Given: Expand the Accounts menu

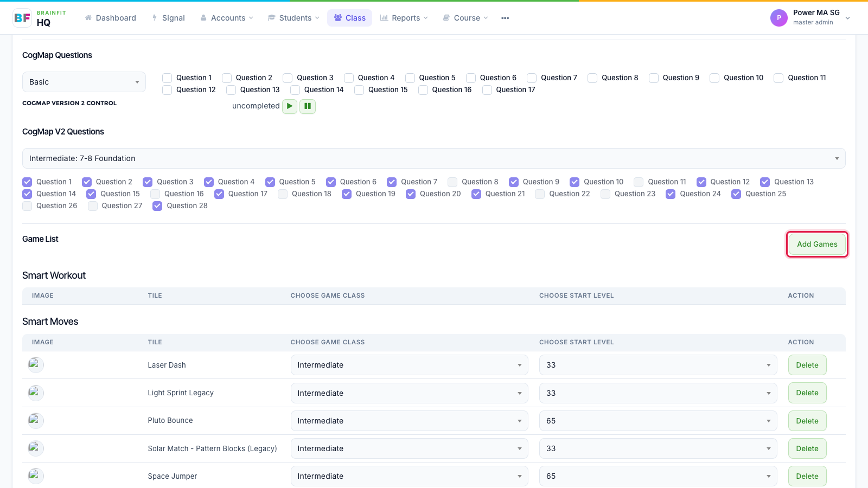Looking at the screenshot, I should 227,18.
